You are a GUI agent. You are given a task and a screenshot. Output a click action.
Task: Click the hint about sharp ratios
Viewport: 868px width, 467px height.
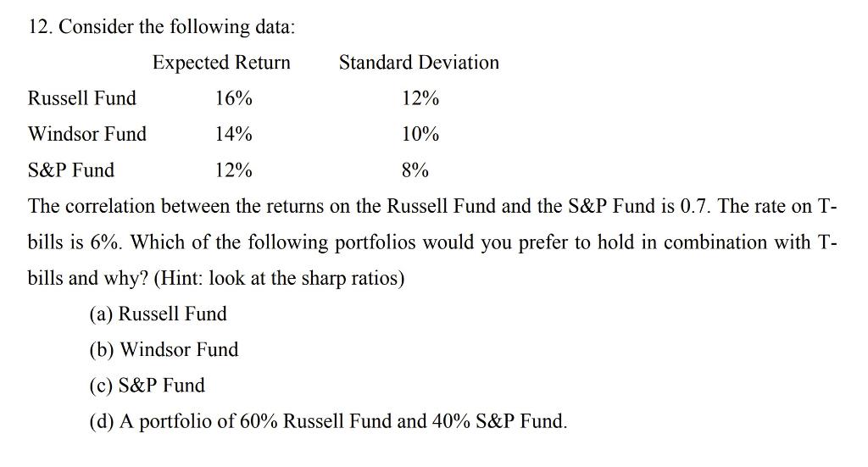[279, 278]
